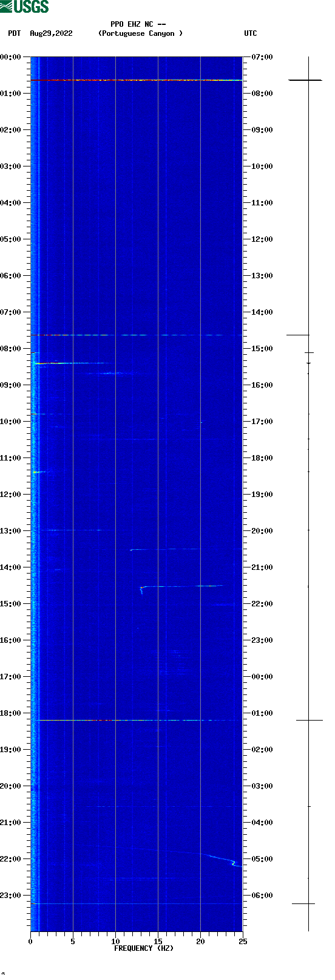Click the UTC time label '12:00'
The height and width of the screenshot is (980, 335).
[x=262, y=239]
